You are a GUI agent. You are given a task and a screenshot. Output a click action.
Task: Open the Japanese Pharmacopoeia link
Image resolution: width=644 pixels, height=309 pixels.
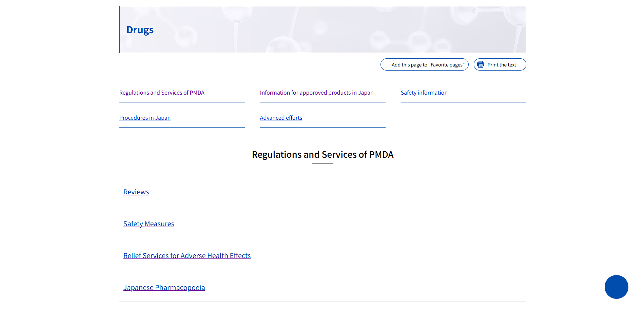tap(164, 288)
